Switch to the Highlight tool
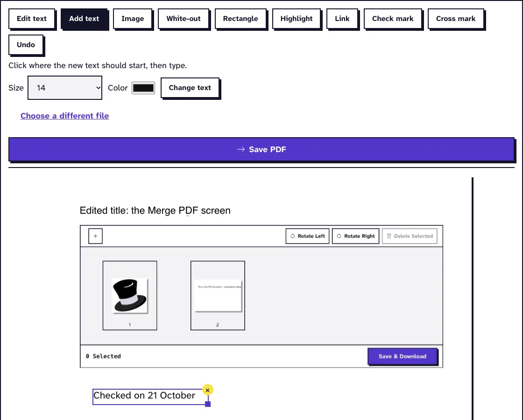The width and height of the screenshot is (523, 420). pos(297,19)
